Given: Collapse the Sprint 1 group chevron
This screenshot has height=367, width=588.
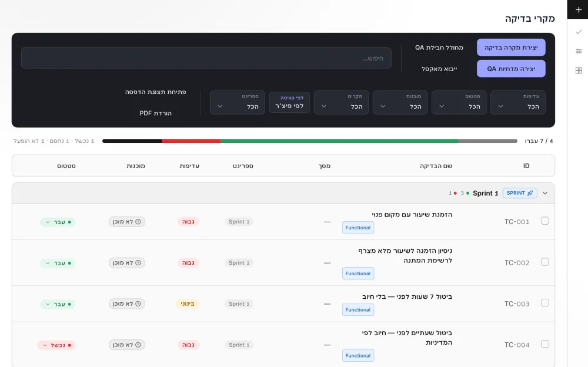Looking at the screenshot, I should [x=545, y=193].
